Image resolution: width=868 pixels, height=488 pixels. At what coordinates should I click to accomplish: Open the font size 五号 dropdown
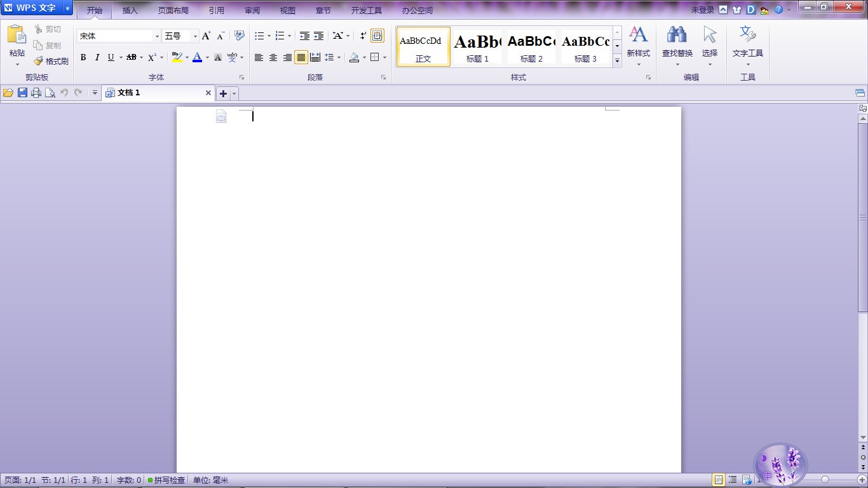pos(195,36)
